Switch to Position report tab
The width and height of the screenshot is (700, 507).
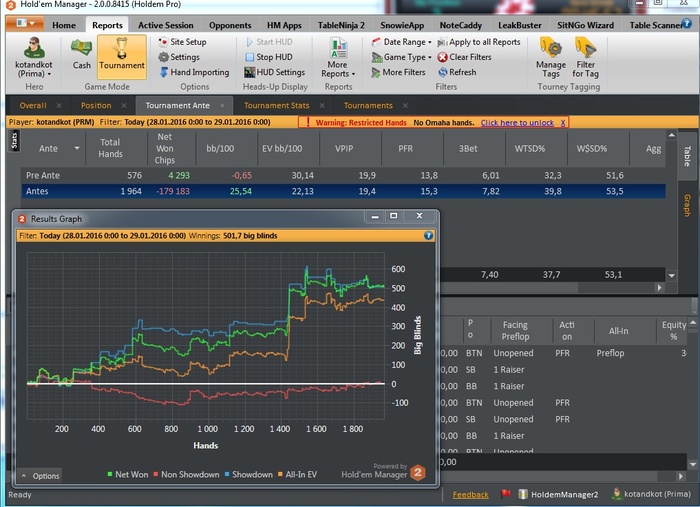(x=96, y=106)
